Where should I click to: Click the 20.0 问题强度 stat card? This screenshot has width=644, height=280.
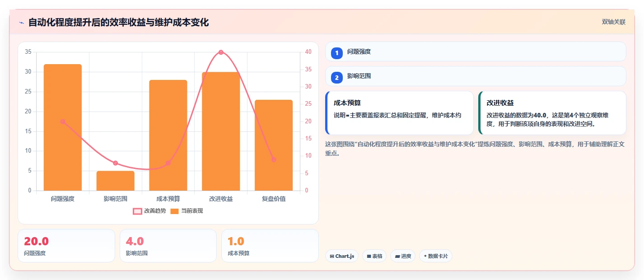[x=66, y=246]
